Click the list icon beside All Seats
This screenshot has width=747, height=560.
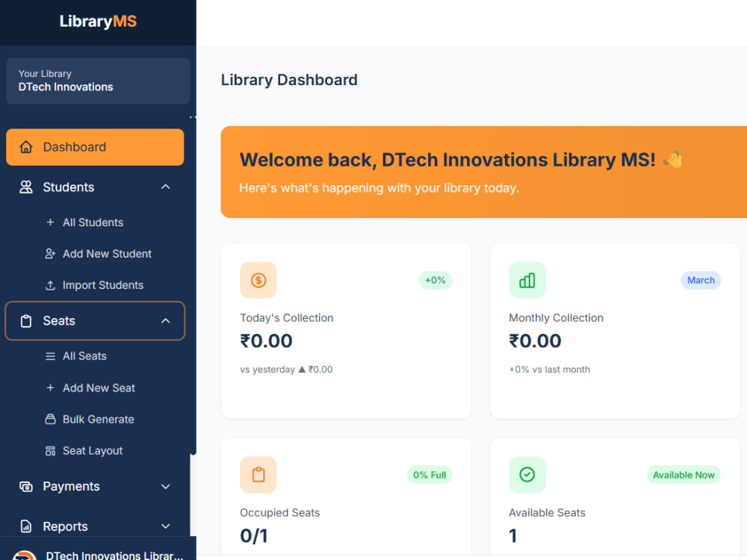(x=50, y=356)
